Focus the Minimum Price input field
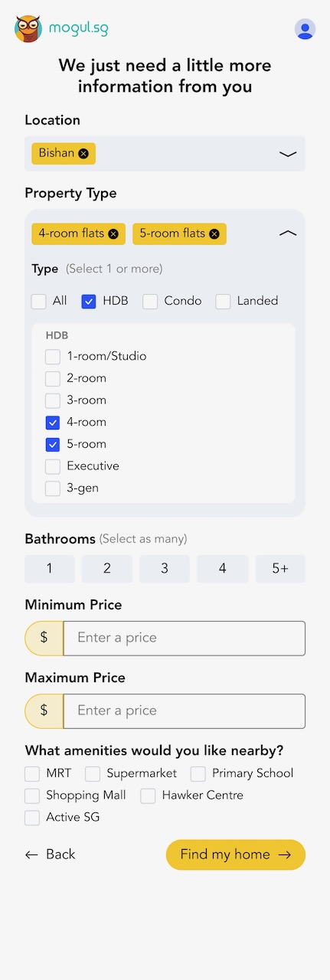This screenshot has width=330, height=980. tap(184, 638)
